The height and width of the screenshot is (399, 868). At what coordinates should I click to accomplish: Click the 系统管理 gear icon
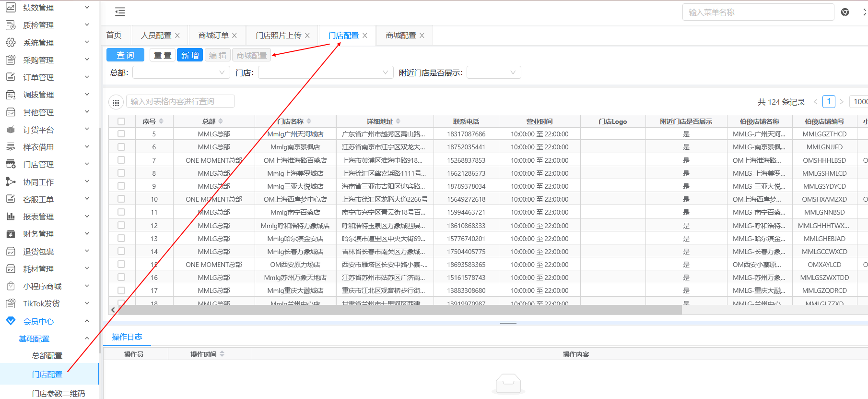(11, 43)
